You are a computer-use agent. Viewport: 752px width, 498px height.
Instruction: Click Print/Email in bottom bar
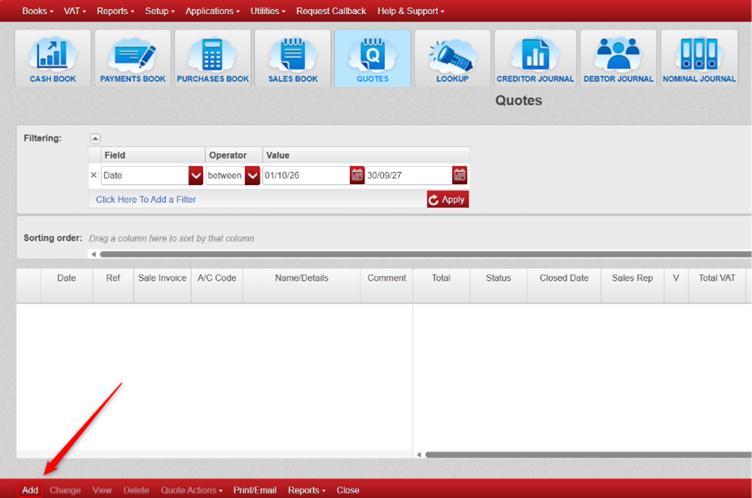255,490
